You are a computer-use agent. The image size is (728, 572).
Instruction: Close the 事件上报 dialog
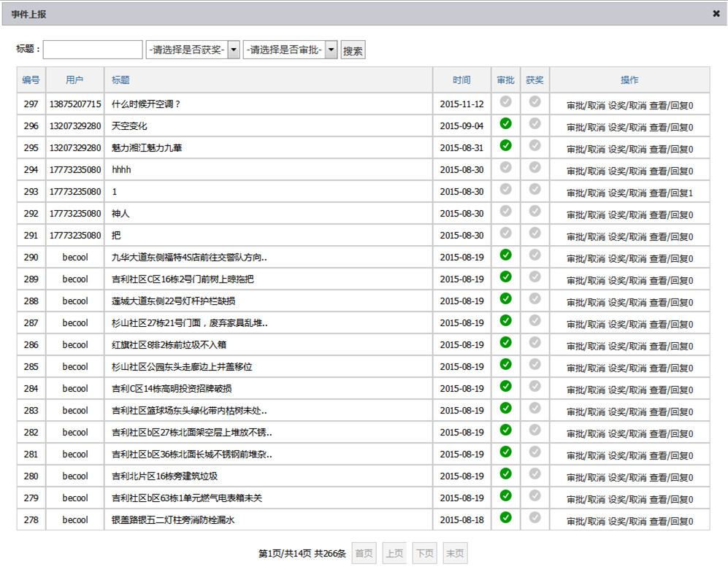716,13
